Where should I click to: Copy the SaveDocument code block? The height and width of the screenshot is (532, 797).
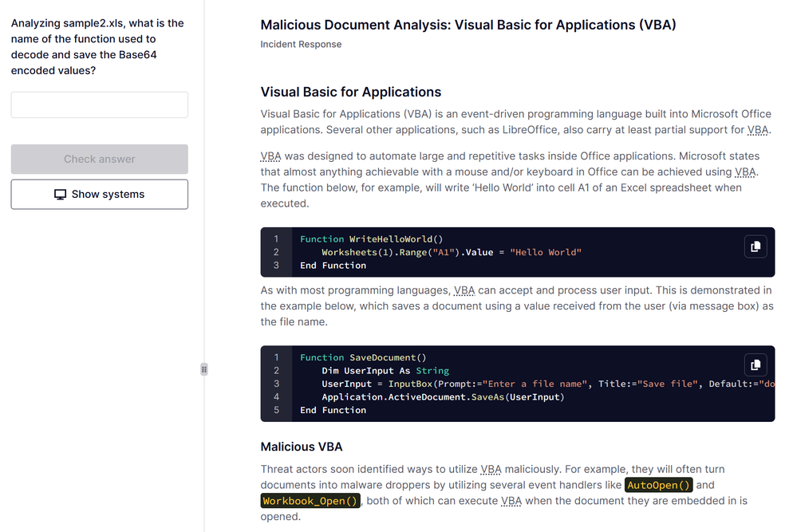pos(756,365)
